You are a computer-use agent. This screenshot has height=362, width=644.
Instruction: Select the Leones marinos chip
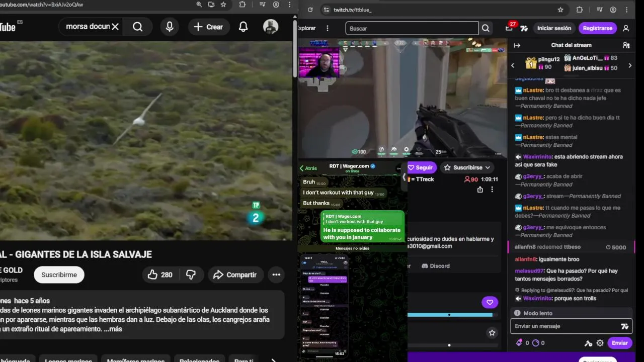68,358
